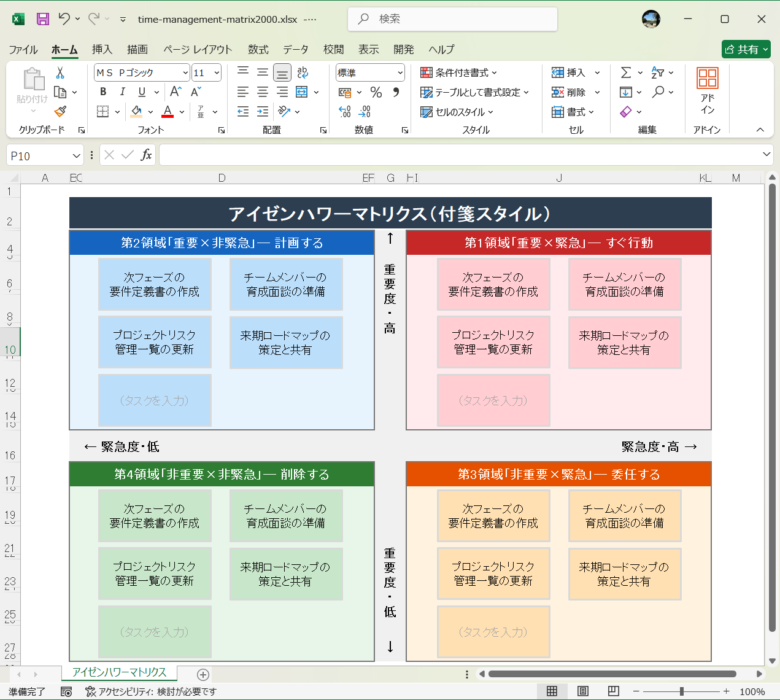Expand テーブルとして書式設定 menu

[474, 92]
